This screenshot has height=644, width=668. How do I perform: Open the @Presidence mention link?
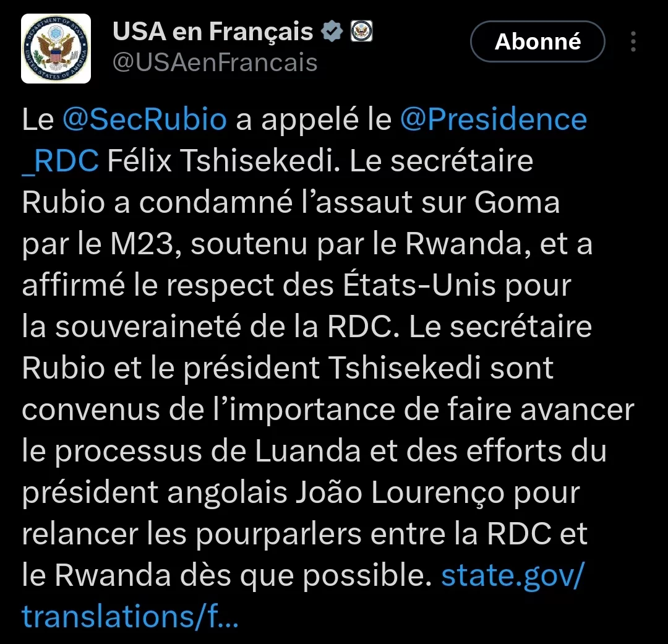click(493, 119)
